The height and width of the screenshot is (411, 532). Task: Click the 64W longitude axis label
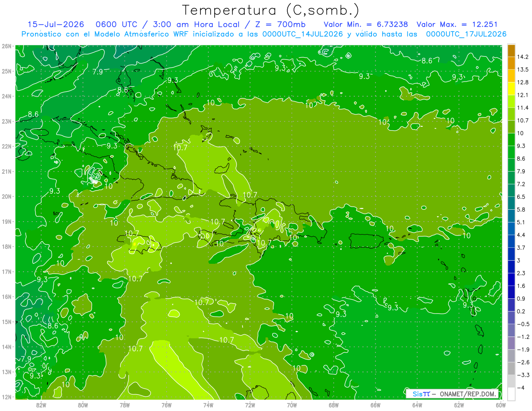pyautogui.click(x=417, y=405)
